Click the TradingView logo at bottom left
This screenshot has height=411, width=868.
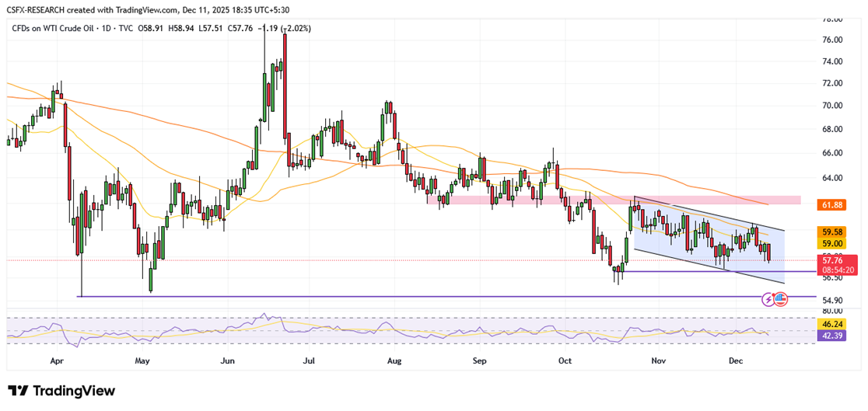coord(61,391)
